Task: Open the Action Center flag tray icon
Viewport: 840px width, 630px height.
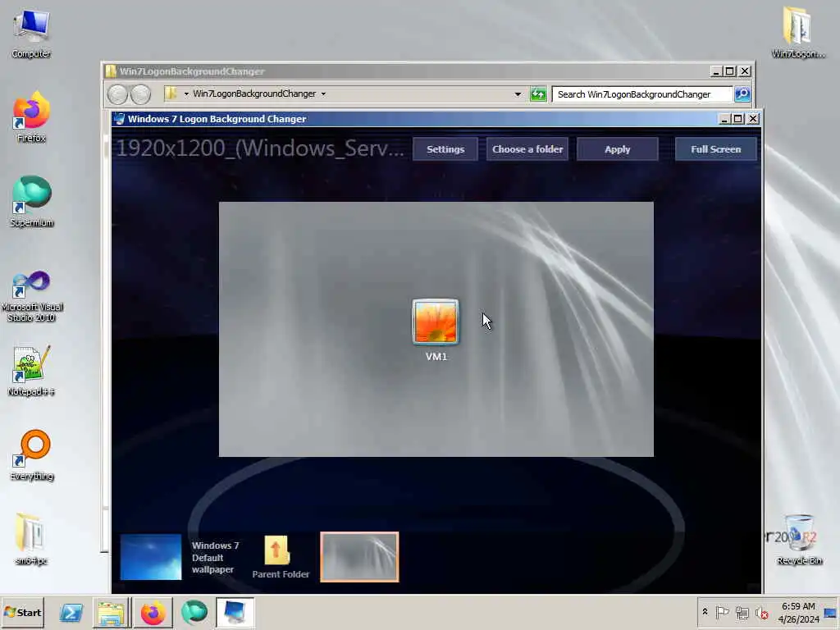Action: [722, 612]
